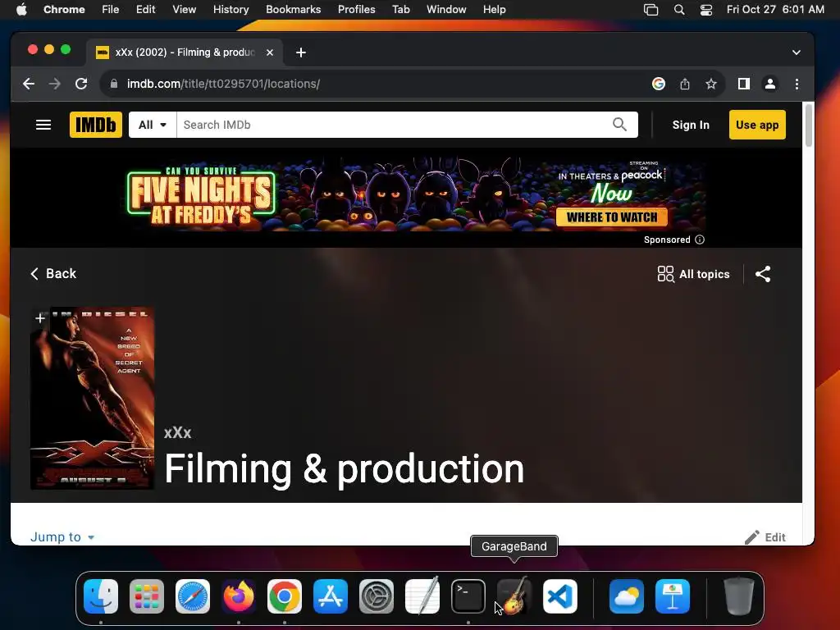Share page from Chrome address bar
This screenshot has width=840, height=630.
685,84
